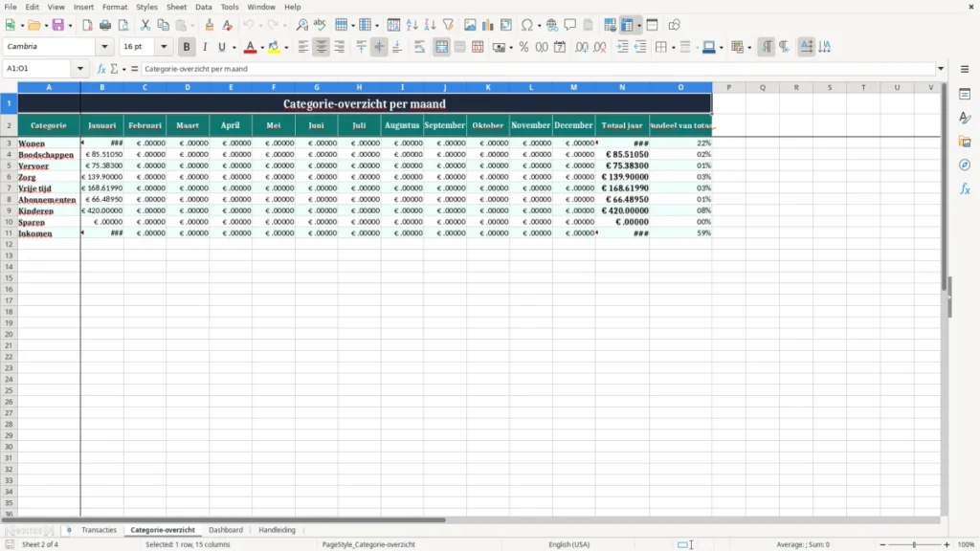Sort ascending
The image size is (980, 551).
(412, 25)
